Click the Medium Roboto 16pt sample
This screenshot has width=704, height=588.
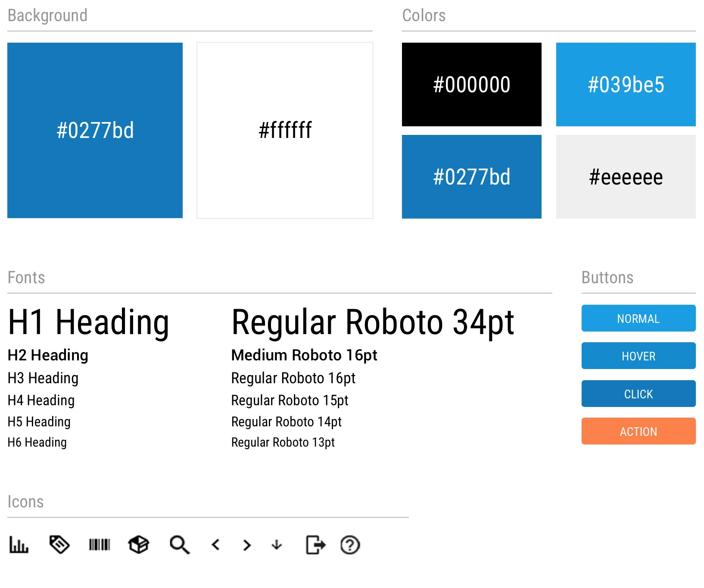click(304, 355)
